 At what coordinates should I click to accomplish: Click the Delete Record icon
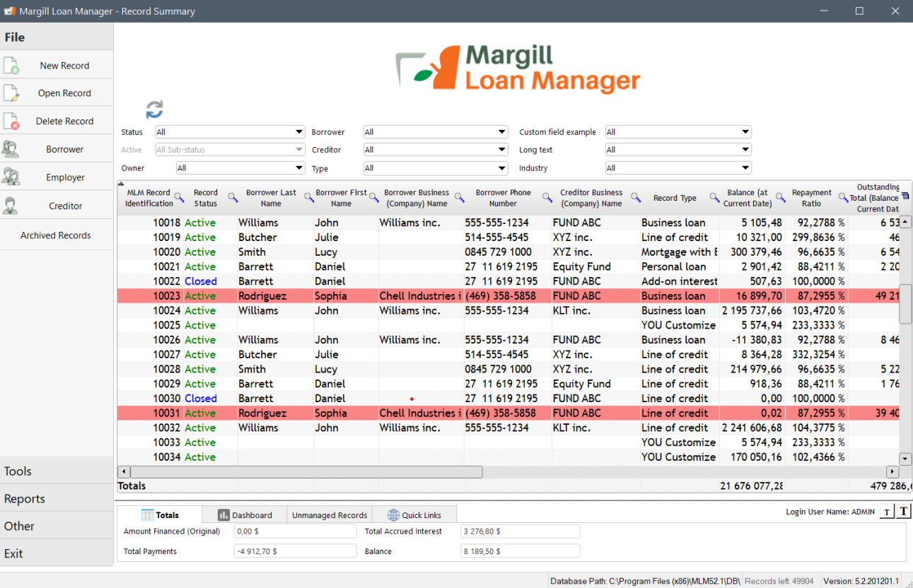(12, 121)
